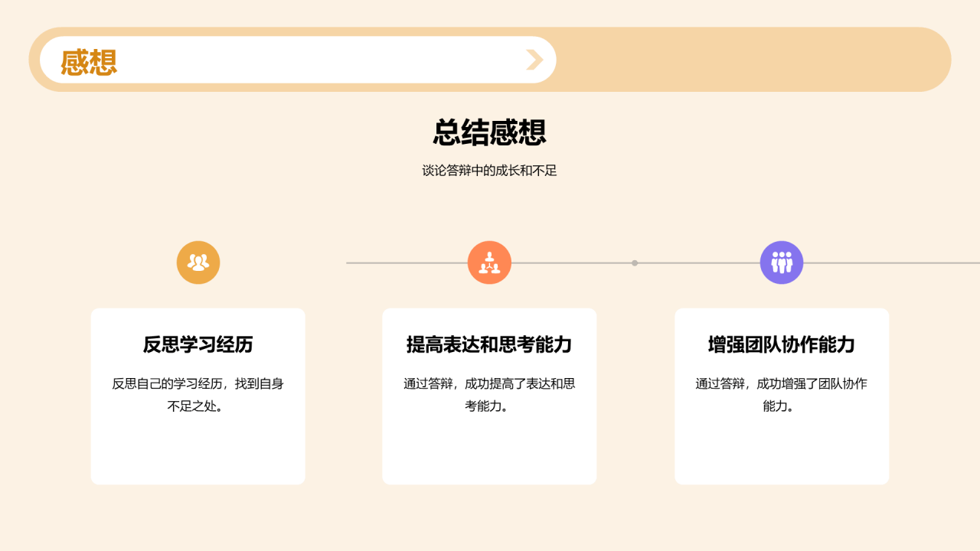Click the subtitle 谈论答辩中的成长和不足

(489, 170)
